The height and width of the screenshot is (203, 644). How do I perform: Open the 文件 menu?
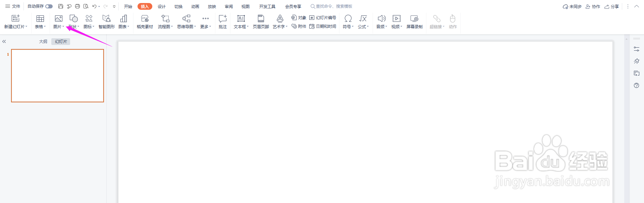pos(13,6)
